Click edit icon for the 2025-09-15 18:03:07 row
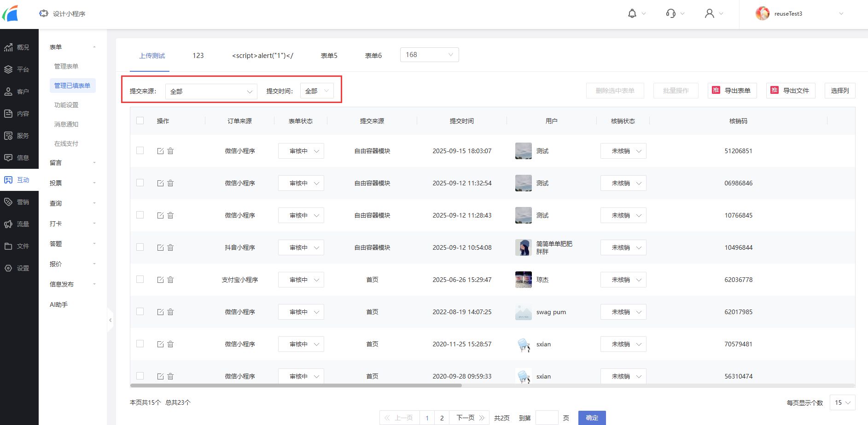Viewport: 868px width, 425px height. click(160, 151)
